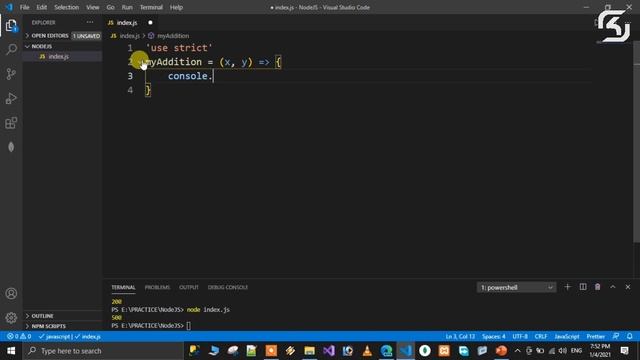Image resolution: width=640 pixels, height=360 pixels.
Task: Change end of line sequence CRLF
Action: 541,336
